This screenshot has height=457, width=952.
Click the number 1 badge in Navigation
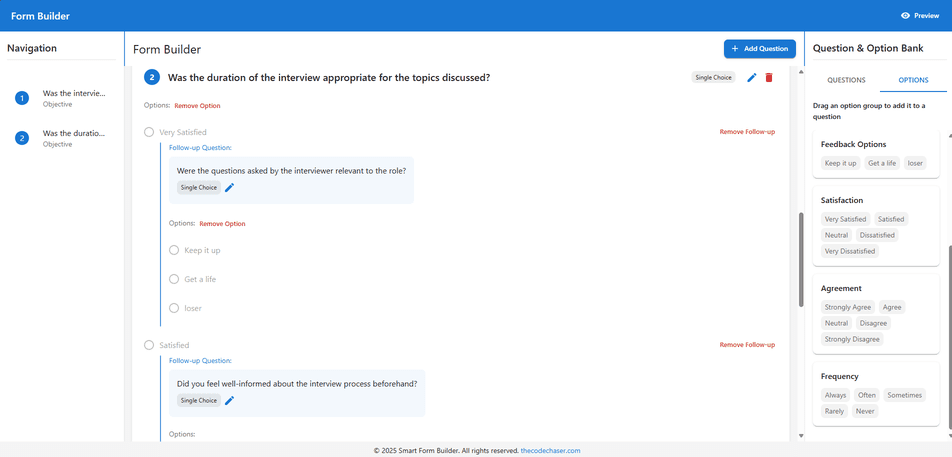click(x=22, y=98)
